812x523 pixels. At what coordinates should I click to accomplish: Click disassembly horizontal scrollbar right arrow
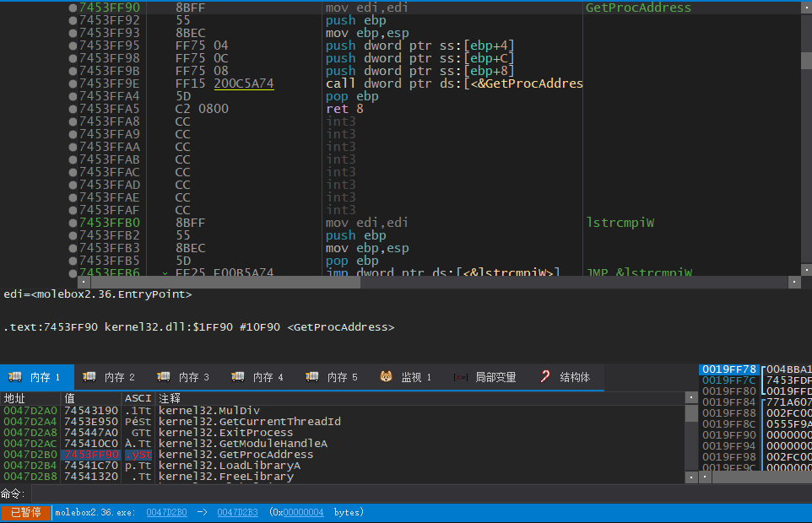(x=793, y=283)
